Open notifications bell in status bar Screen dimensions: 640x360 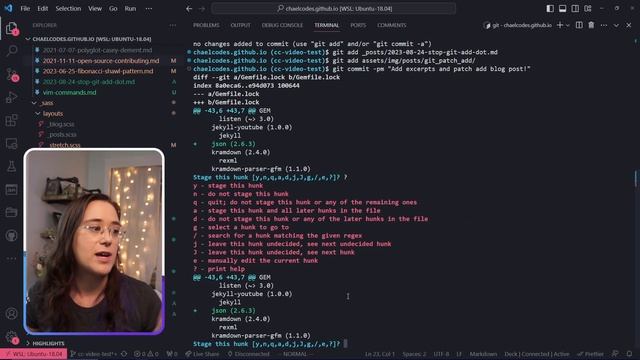(x=629, y=354)
